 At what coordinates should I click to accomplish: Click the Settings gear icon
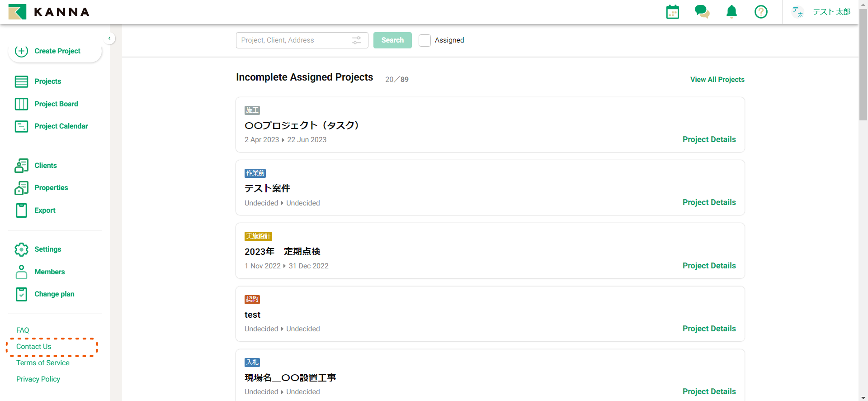tap(21, 249)
